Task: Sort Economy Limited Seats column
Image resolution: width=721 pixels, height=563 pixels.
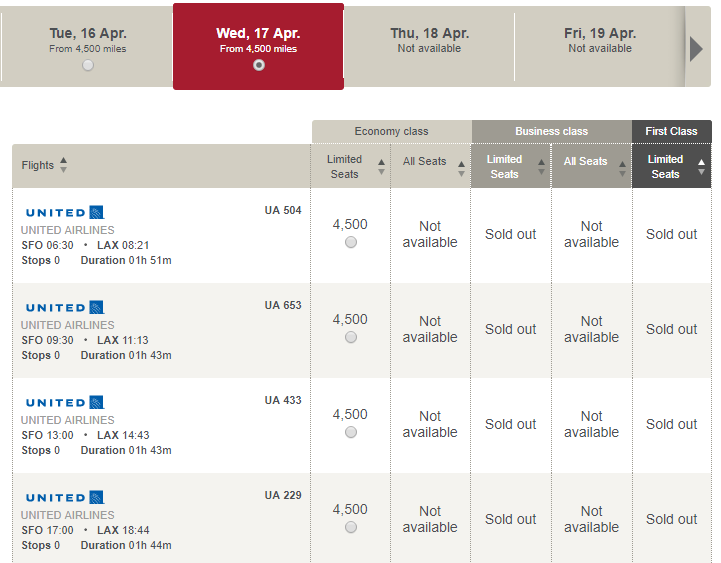Action: pos(381,167)
